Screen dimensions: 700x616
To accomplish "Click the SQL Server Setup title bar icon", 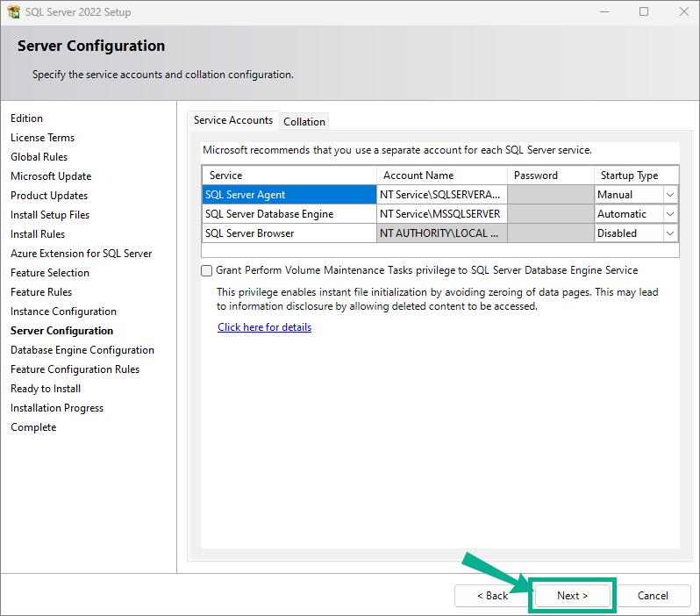I will pos(13,12).
